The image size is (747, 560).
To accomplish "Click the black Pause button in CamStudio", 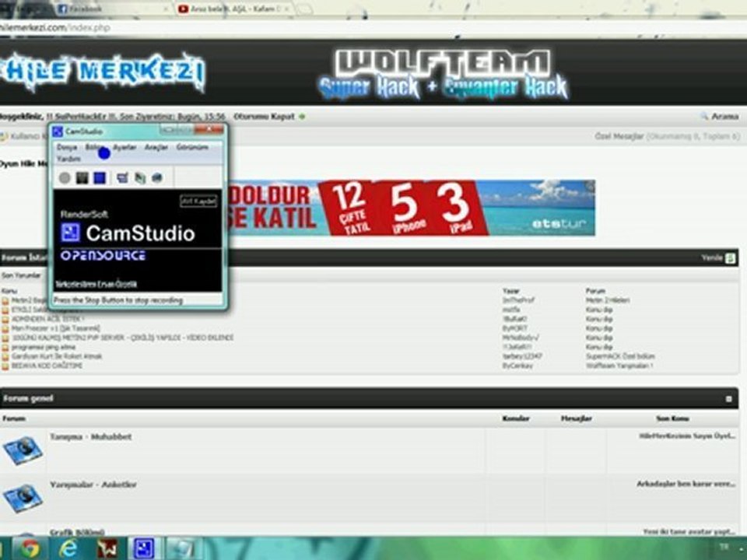I will click(82, 177).
